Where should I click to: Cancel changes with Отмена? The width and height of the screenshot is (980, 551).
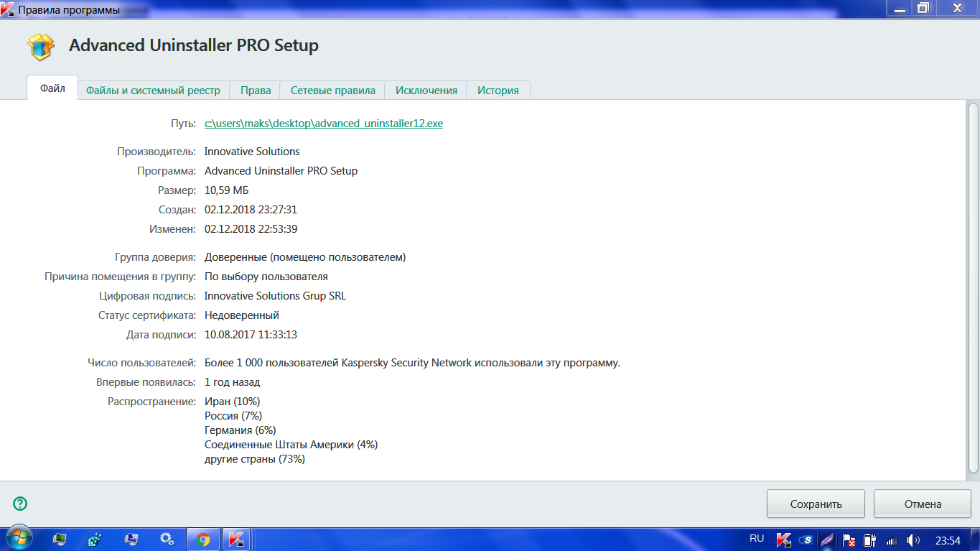(923, 504)
